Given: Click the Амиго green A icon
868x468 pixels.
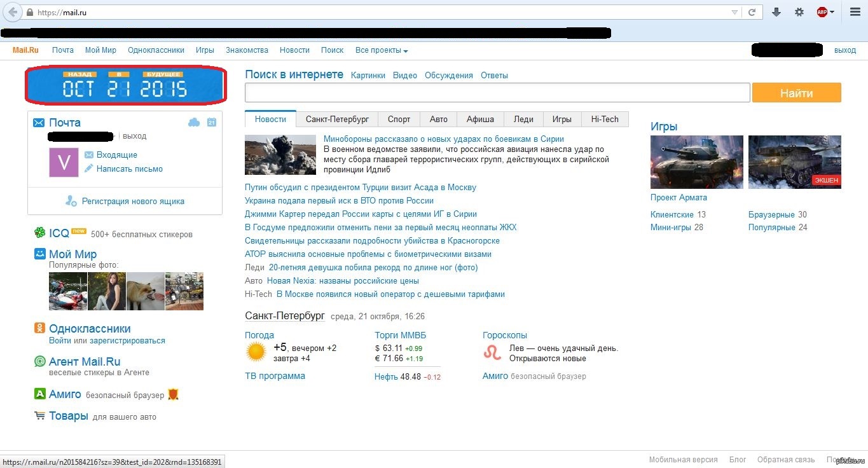Looking at the screenshot, I should [39, 394].
